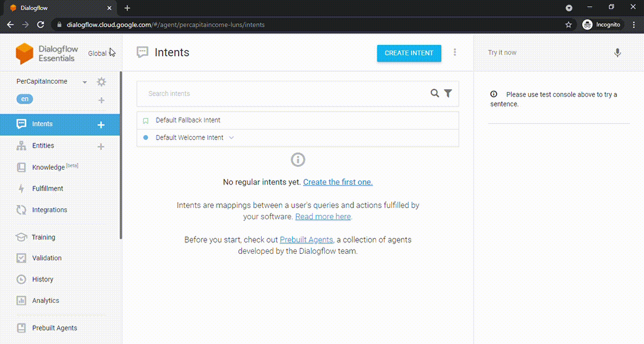Open the Global region dropdown
The height and width of the screenshot is (344, 644).
101,53
